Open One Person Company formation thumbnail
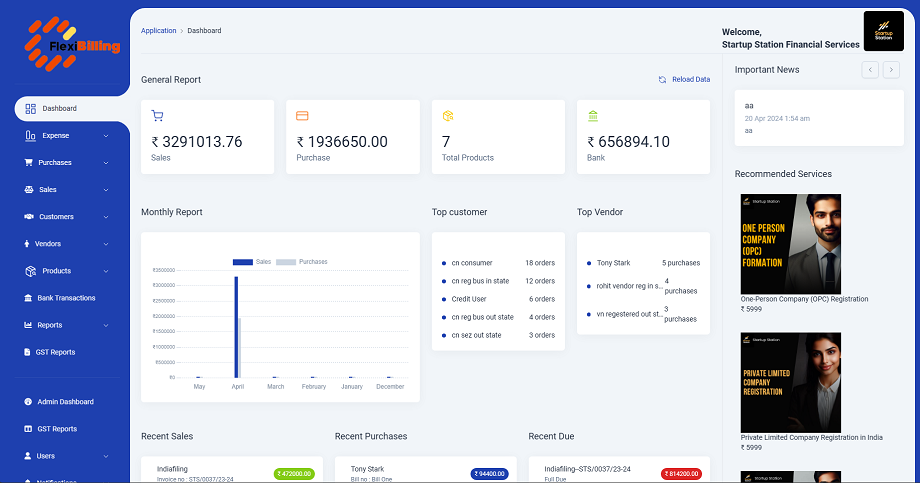 (x=791, y=243)
